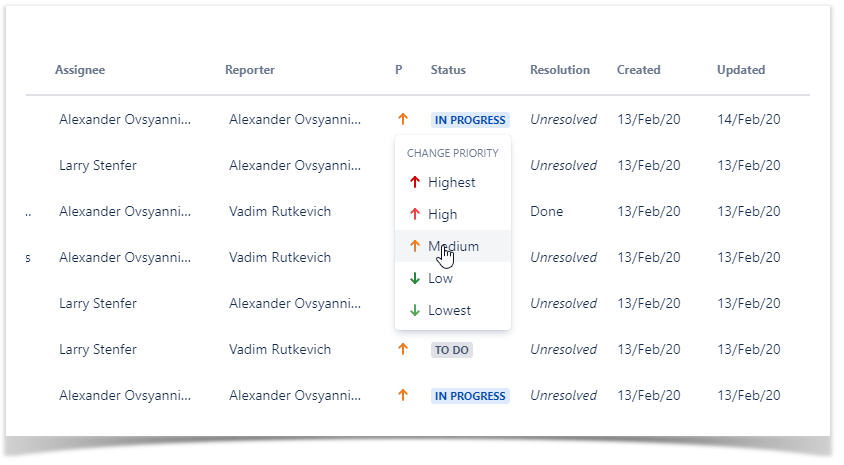Click the first row's orange priority arrow
Screen dimensions: 844x465
pyautogui.click(x=403, y=119)
